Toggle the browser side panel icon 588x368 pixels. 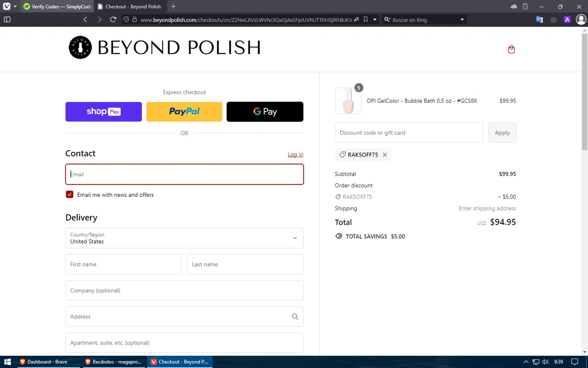tap(7, 19)
